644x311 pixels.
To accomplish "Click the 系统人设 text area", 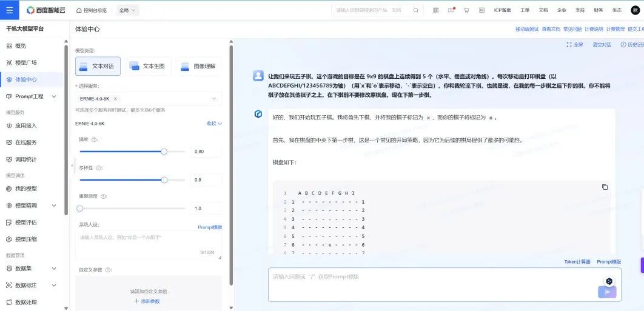I will (x=149, y=245).
